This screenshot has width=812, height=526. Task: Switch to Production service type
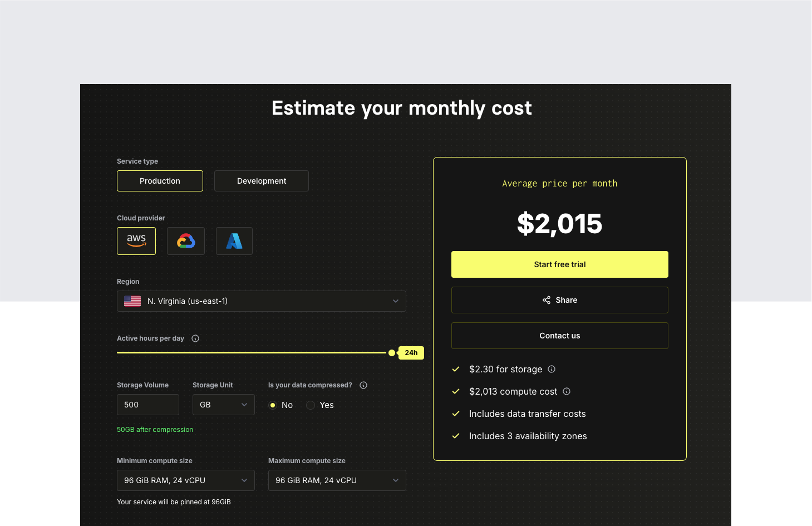(160, 181)
